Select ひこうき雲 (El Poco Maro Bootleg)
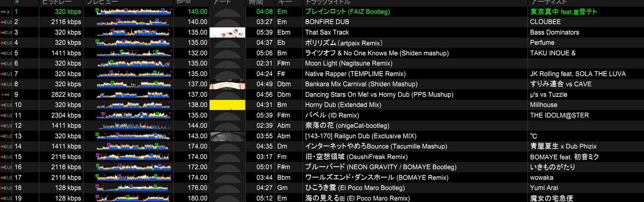Screen dimensions: 644x202 354,187
